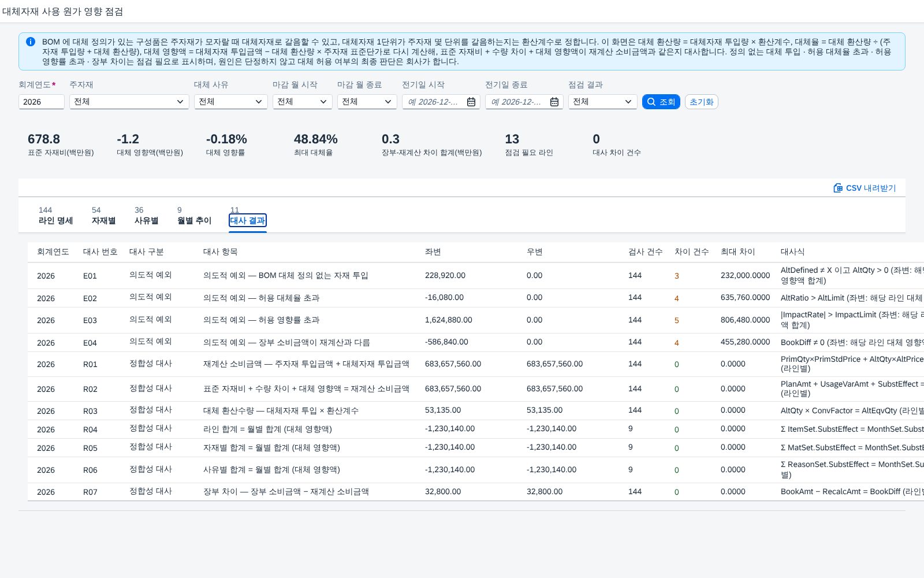Screen dimensions: 924x578
Task: Click the blue information icon in the notice banner
Action: coord(31,42)
